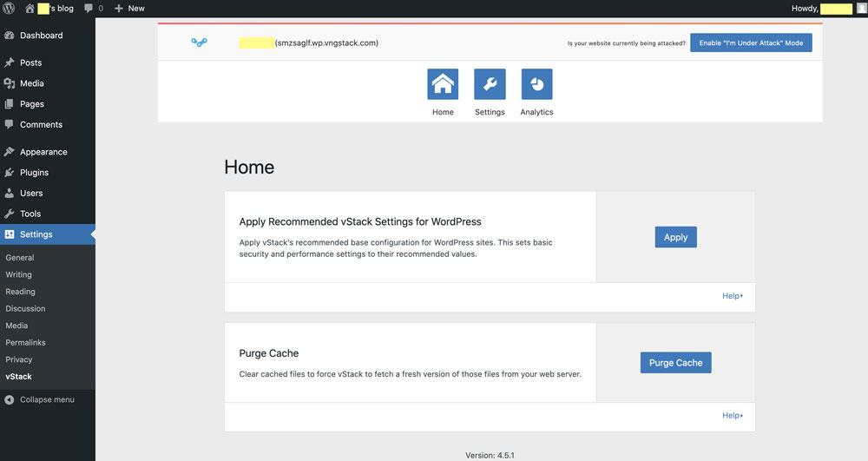Viewport: 868px width, 461px height.
Task: Select the Discussion settings submenu
Action: click(25, 309)
